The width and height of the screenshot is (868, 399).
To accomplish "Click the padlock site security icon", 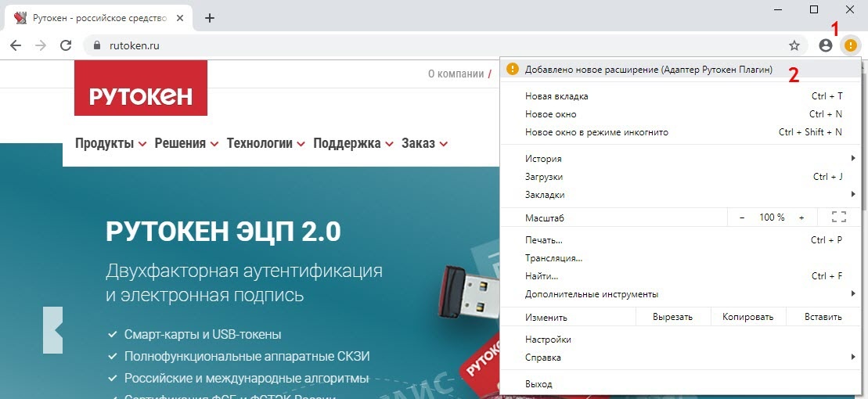I will [x=97, y=45].
